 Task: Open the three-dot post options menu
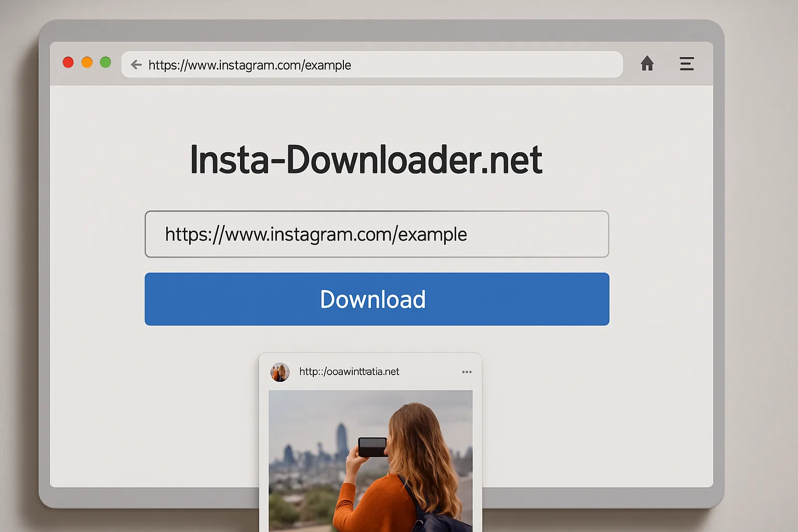[467, 372]
